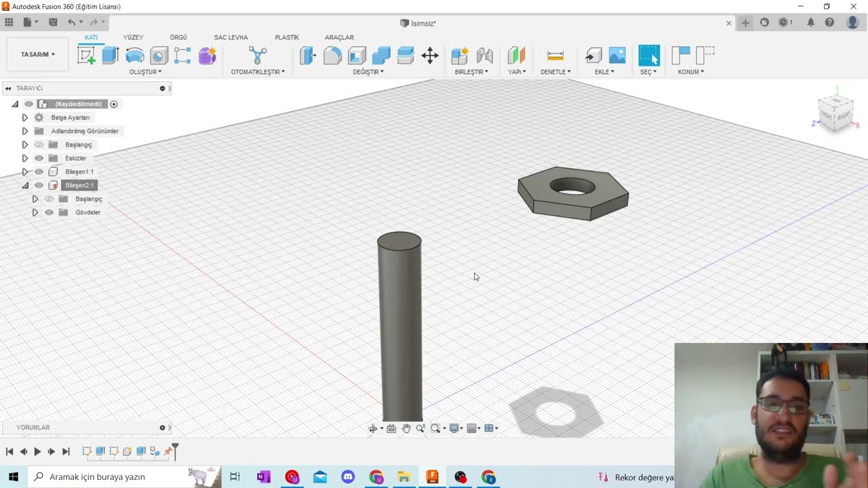
Task: Open the YÜZEY ribbon tab
Action: 133,37
